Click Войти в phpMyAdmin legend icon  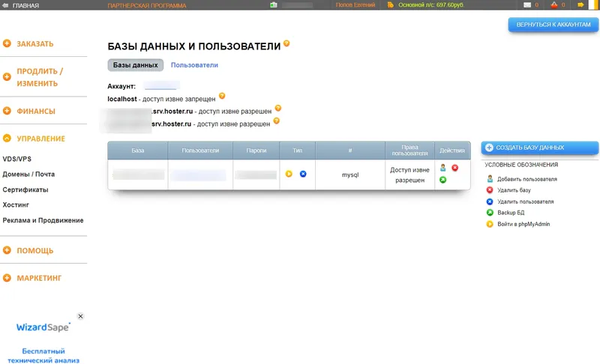(490, 224)
